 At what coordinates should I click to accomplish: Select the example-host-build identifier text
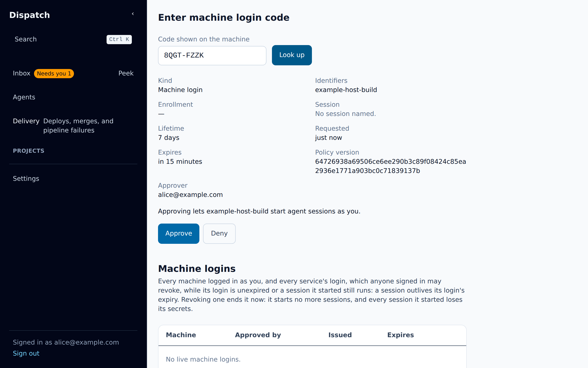(x=346, y=90)
